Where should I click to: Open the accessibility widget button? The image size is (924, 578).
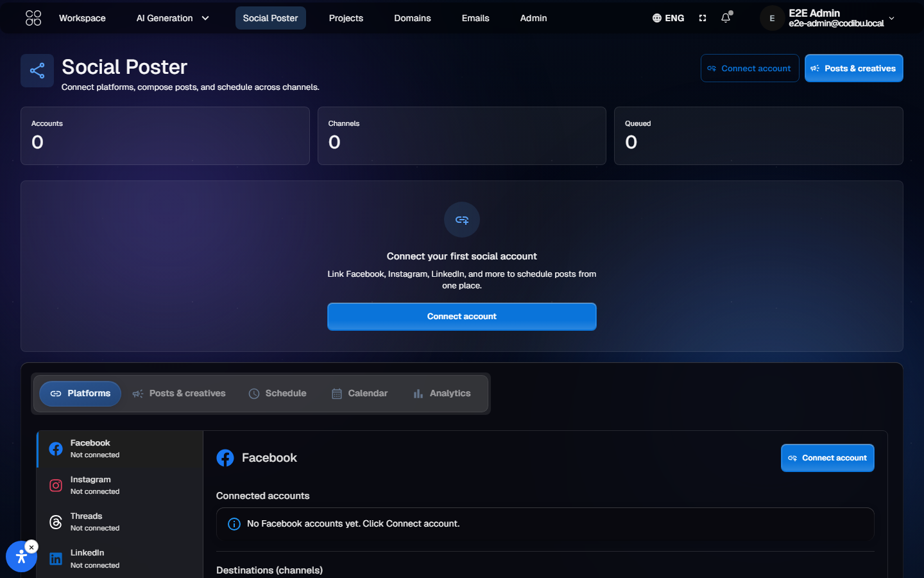pyautogui.click(x=21, y=557)
